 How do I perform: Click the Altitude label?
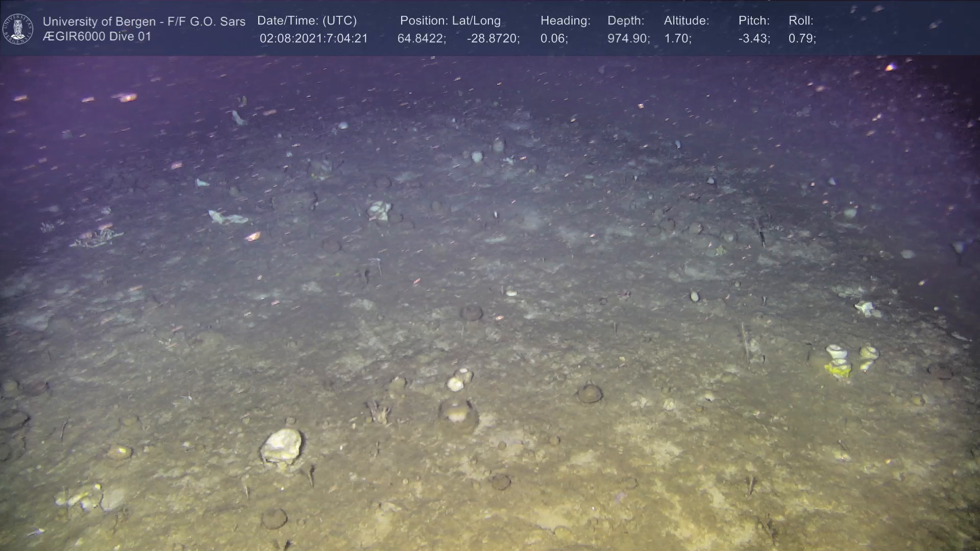click(x=686, y=21)
